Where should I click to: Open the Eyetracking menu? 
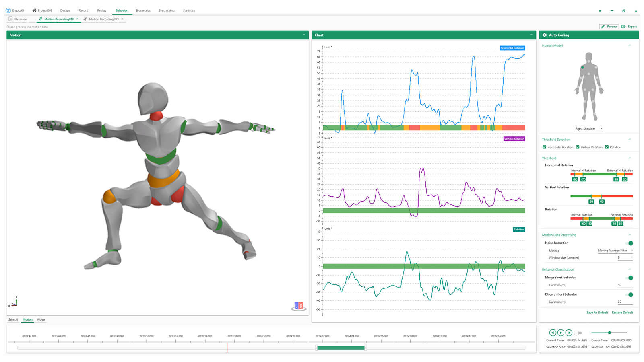(x=166, y=10)
